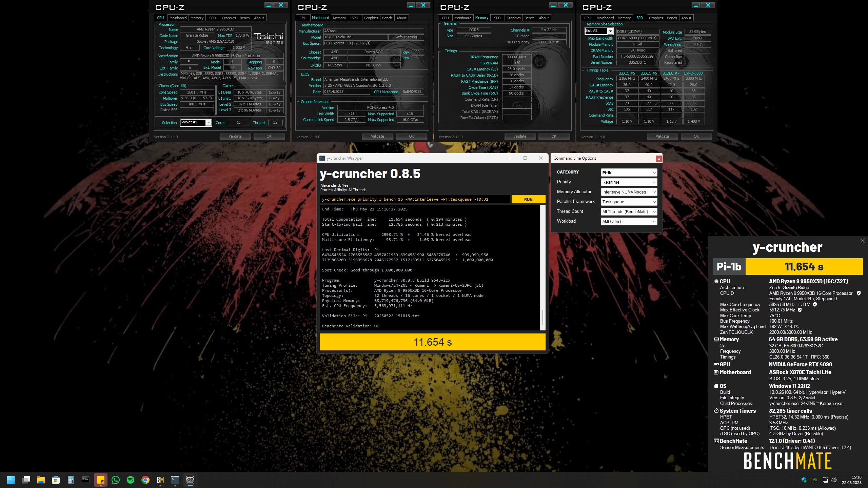The width and height of the screenshot is (868, 488).
Task: Open NVIDIA tray icon
Action: [814, 480]
